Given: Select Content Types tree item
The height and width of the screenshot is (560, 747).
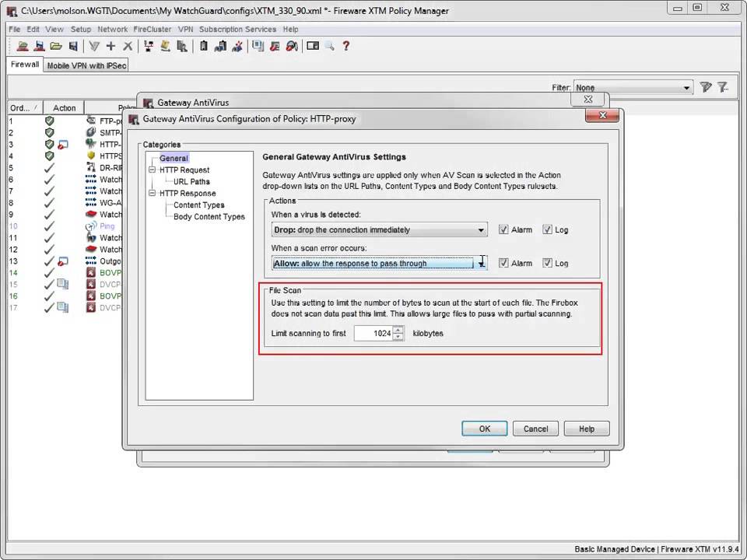Looking at the screenshot, I should coord(198,205).
